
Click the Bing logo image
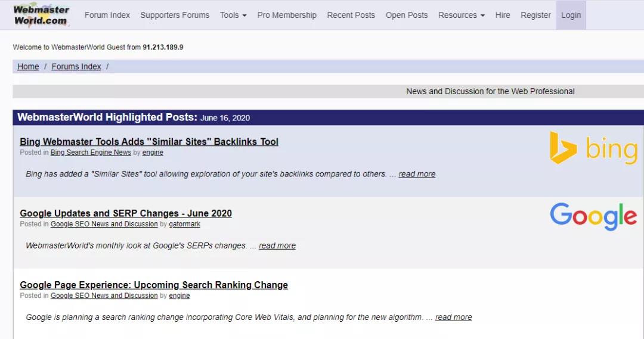pos(593,148)
